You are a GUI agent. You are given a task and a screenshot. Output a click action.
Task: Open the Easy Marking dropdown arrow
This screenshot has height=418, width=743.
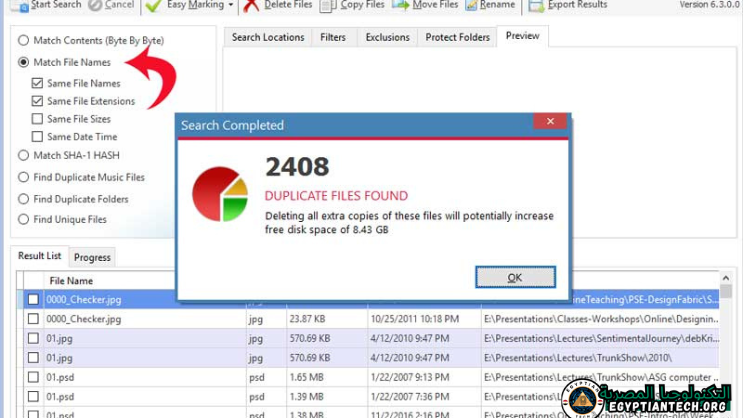[231, 6]
